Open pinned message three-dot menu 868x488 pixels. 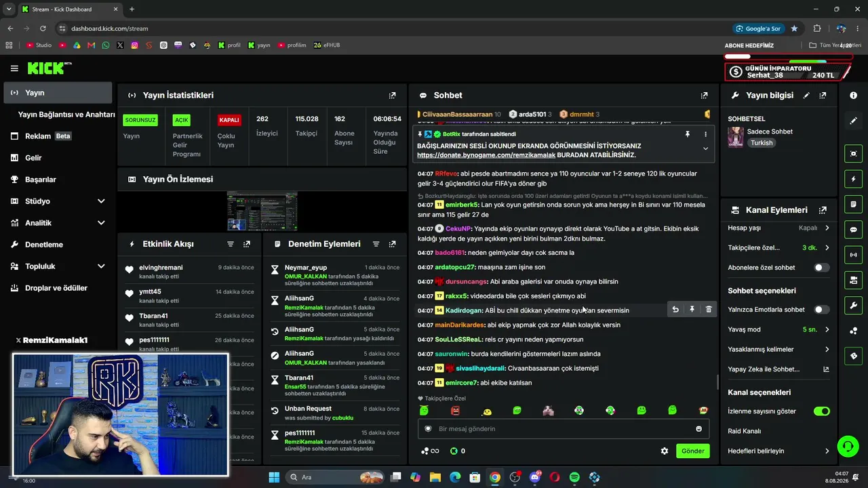pyautogui.click(x=705, y=134)
